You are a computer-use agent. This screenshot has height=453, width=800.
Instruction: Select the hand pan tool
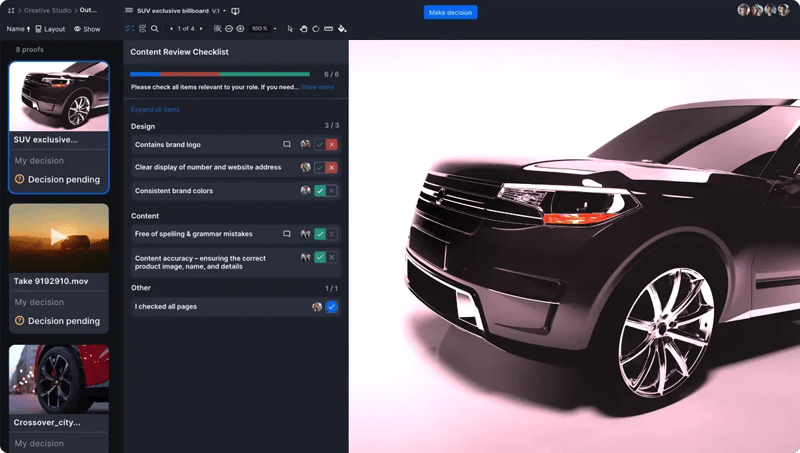[x=303, y=29]
